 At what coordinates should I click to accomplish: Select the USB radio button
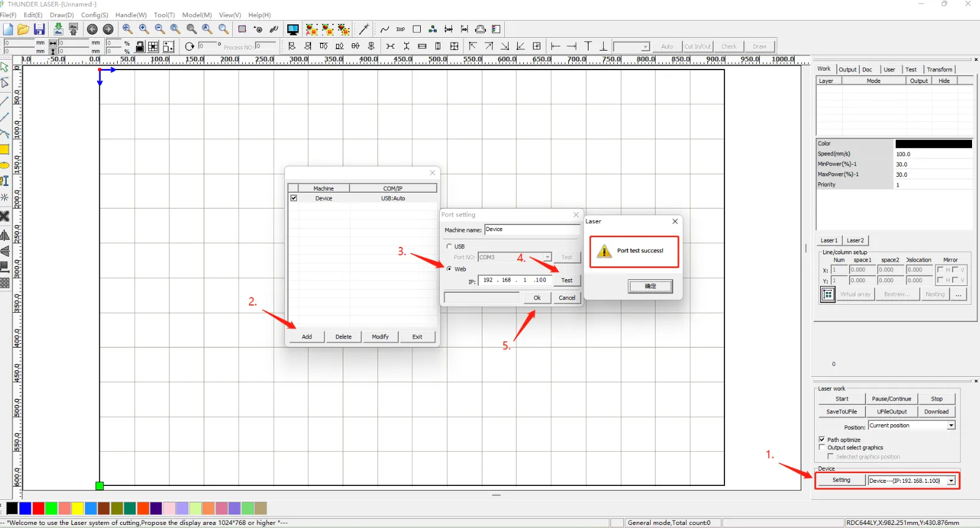coord(449,246)
